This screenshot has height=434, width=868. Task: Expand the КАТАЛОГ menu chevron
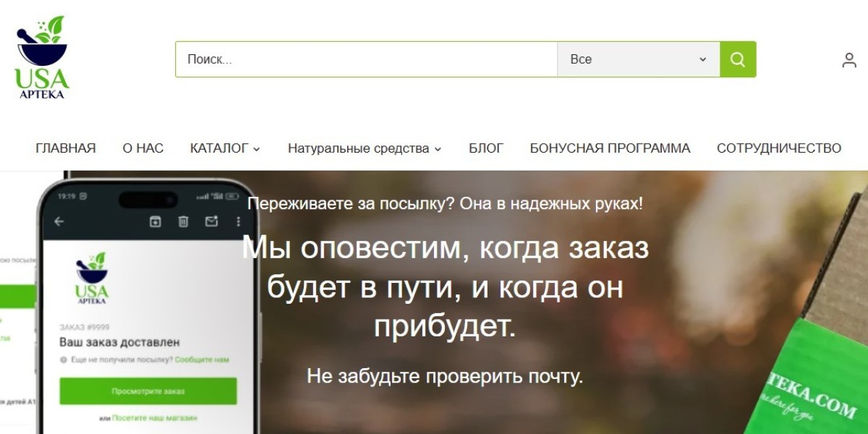point(256,149)
